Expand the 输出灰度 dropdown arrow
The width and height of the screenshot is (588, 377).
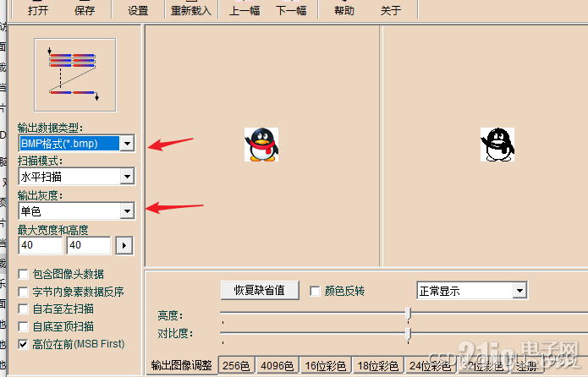127,211
